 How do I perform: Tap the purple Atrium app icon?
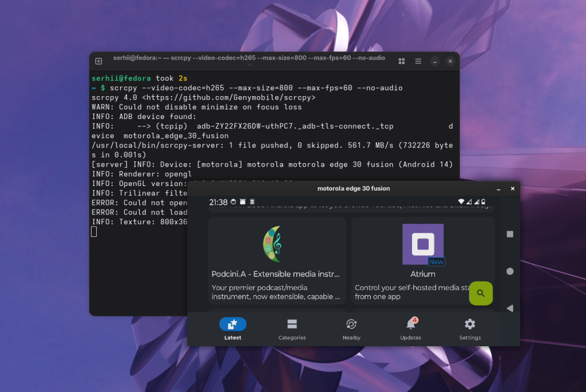tap(423, 244)
